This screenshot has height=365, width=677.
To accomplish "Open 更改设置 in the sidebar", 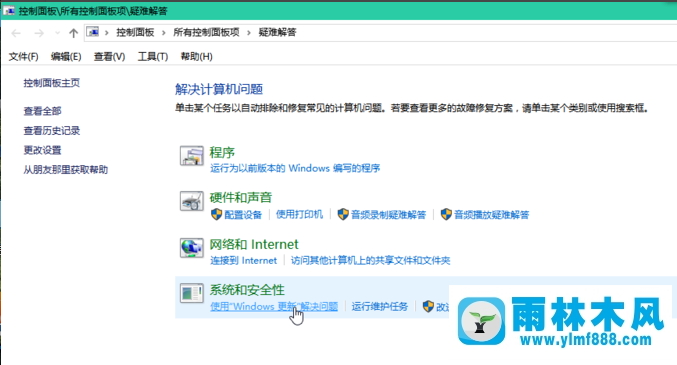I will 42,150.
